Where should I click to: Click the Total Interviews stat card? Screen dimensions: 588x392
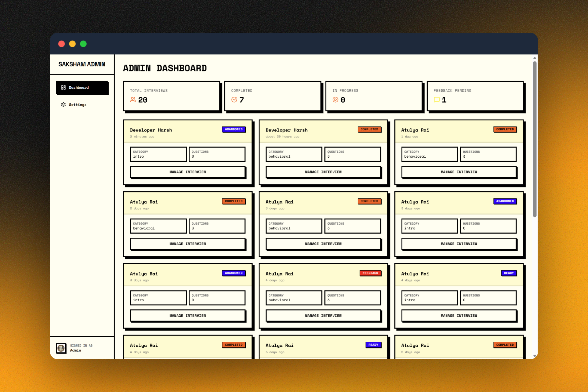click(171, 96)
